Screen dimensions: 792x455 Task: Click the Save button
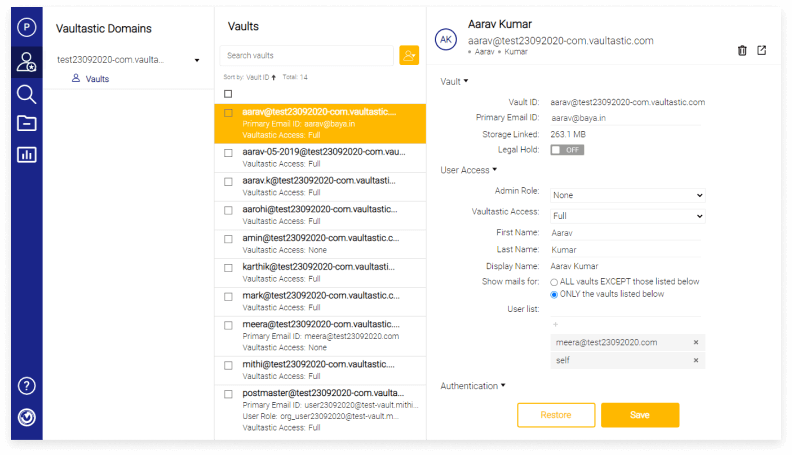click(640, 415)
